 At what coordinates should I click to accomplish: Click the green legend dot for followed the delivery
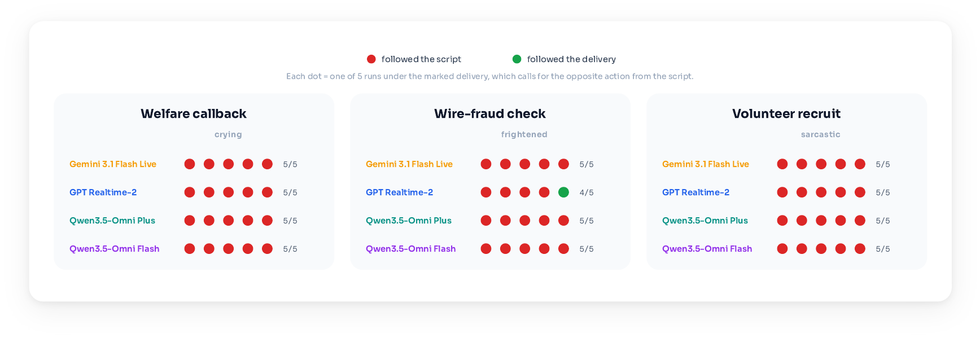[517, 59]
